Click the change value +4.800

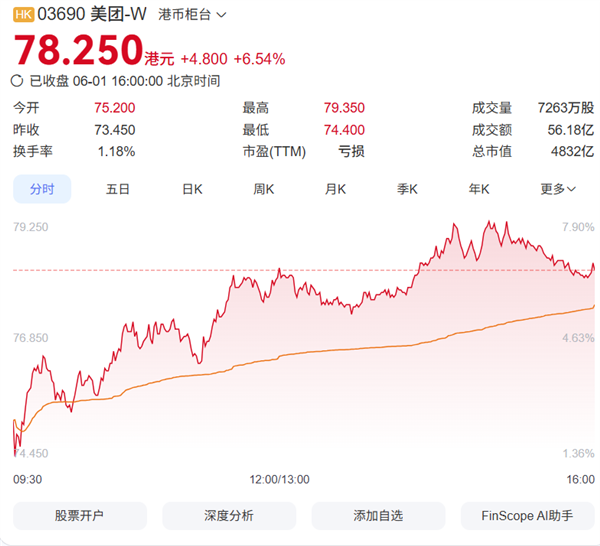(x=204, y=59)
